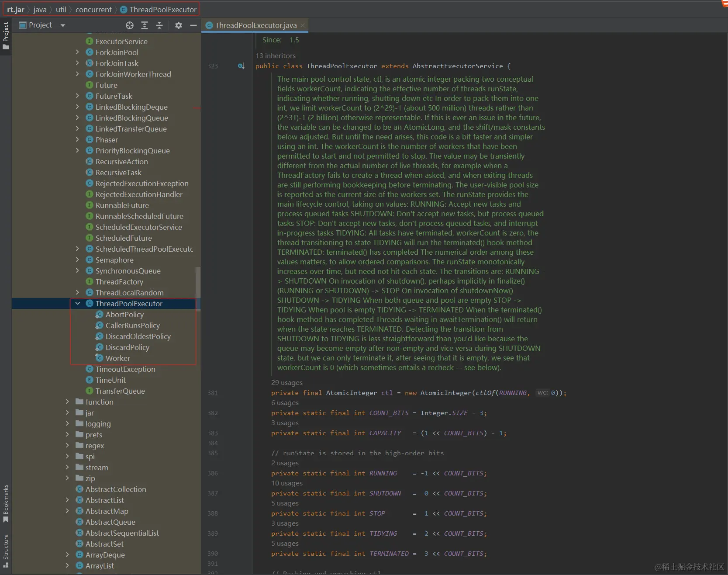Click the ArrayList class icon
The image size is (728, 575).
[79, 565]
